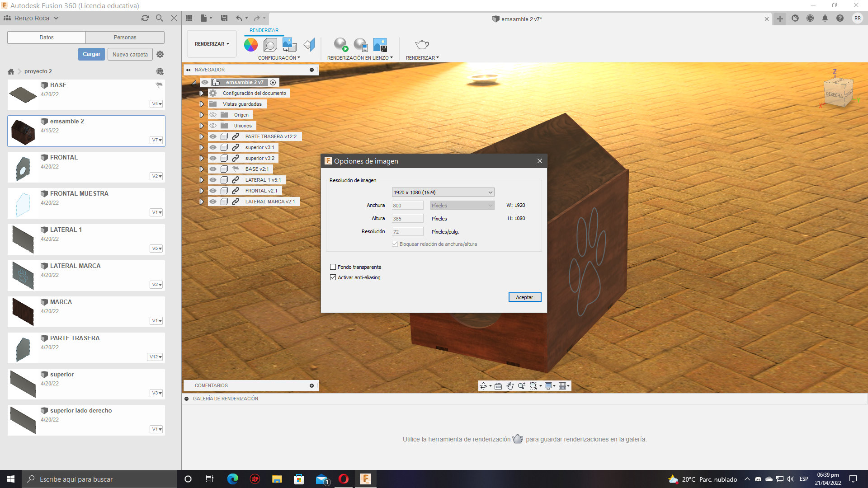This screenshot has width=868, height=488.
Task: Expand the PARTE TRASERA v12:2 node
Action: click(202, 136)
